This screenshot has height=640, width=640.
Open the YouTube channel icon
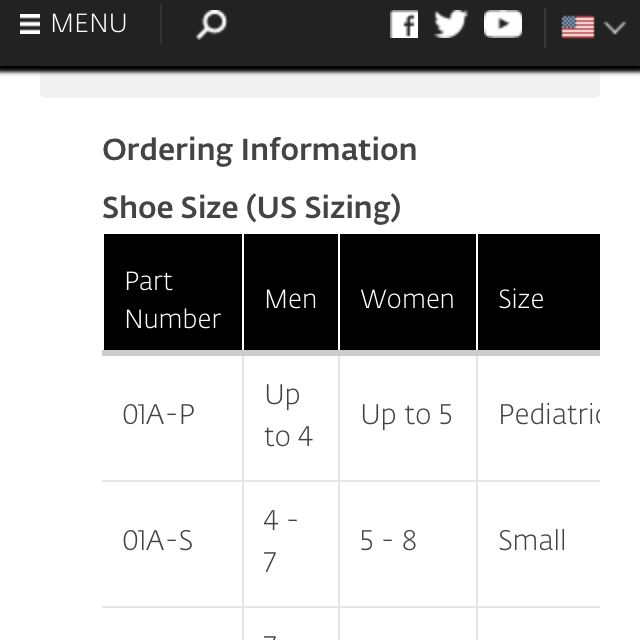click(502, 24)
